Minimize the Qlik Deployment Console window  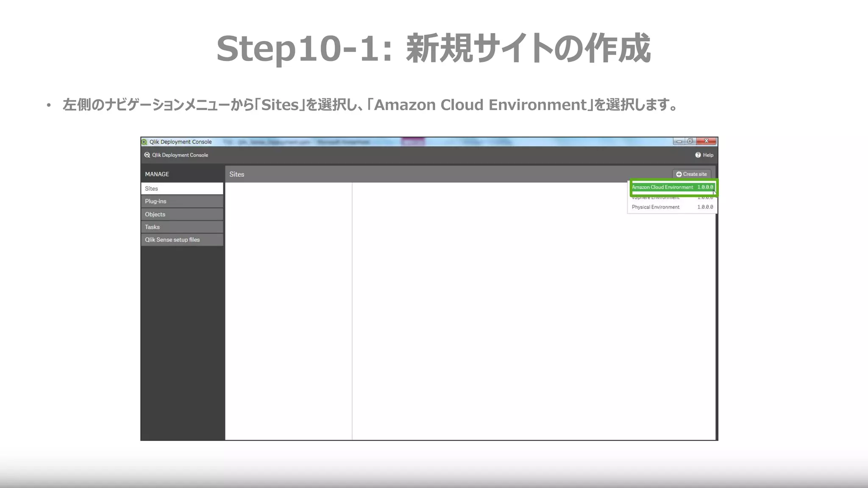click(679, 141)
